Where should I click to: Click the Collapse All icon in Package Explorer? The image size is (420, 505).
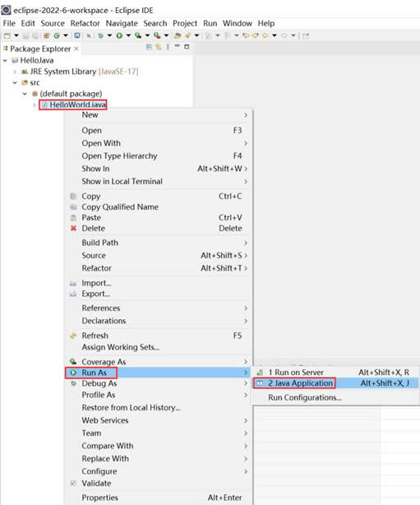tap(149, 47)
